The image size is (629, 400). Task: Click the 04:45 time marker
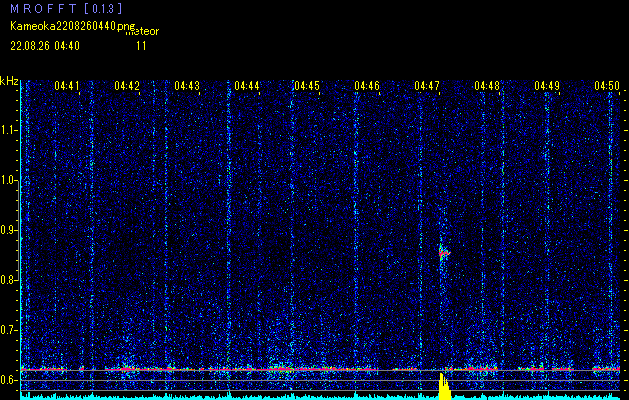click(x=307, y=85)
